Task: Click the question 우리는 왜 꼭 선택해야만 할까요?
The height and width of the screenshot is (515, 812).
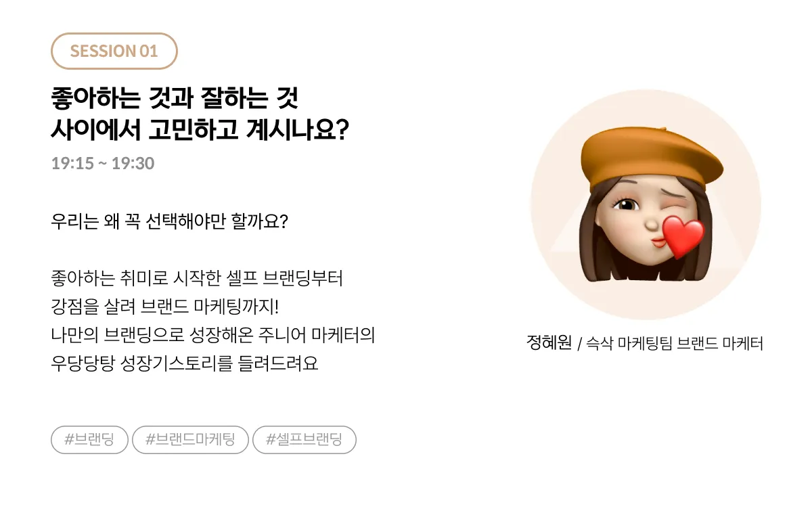Action: click(170, 221)
